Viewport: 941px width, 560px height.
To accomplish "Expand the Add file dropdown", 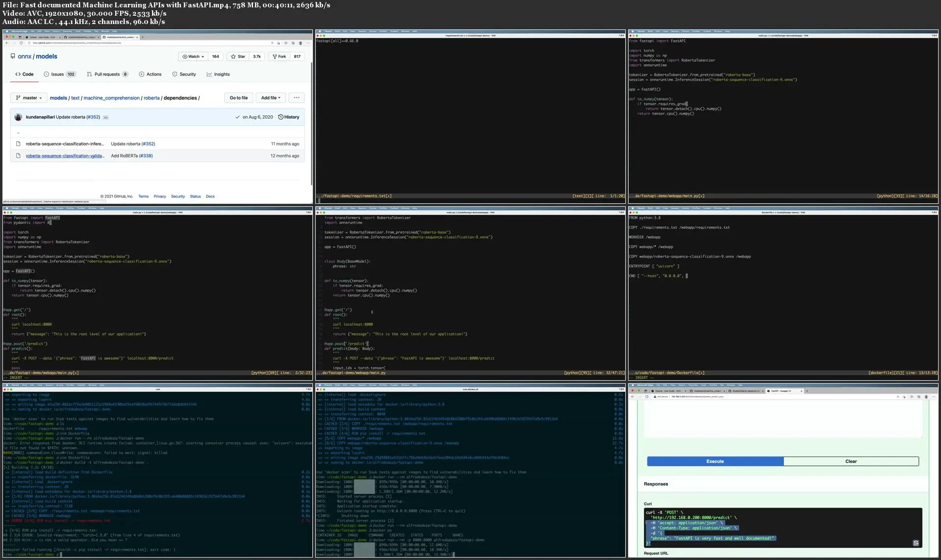I will pyautogui.click(x=271, y=98).
